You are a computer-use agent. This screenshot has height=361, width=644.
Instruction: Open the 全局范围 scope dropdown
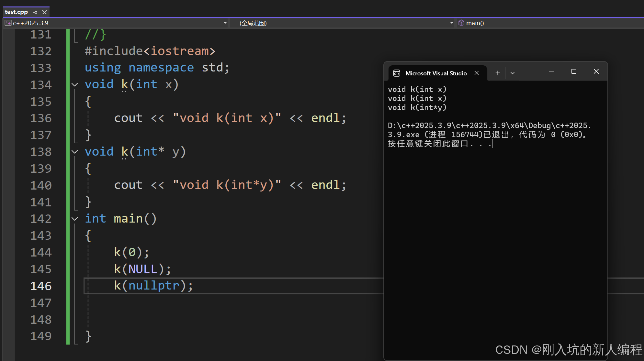click(452, 23)
